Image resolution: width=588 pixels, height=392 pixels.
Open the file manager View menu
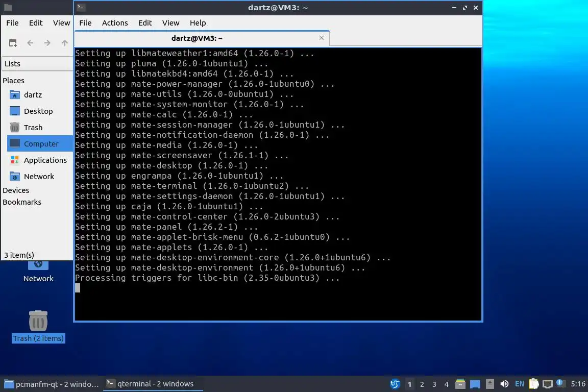pyautogui.click(x=61, y=23)
